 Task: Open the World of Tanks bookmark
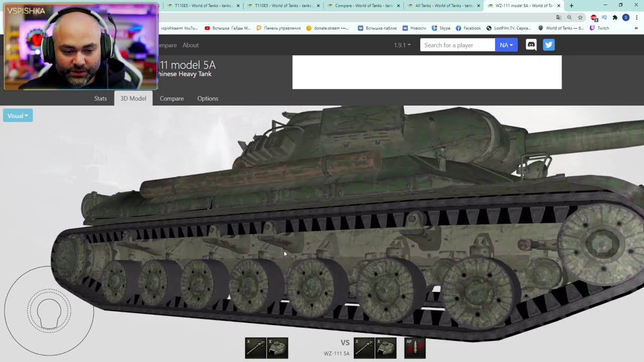click(561, 28)
